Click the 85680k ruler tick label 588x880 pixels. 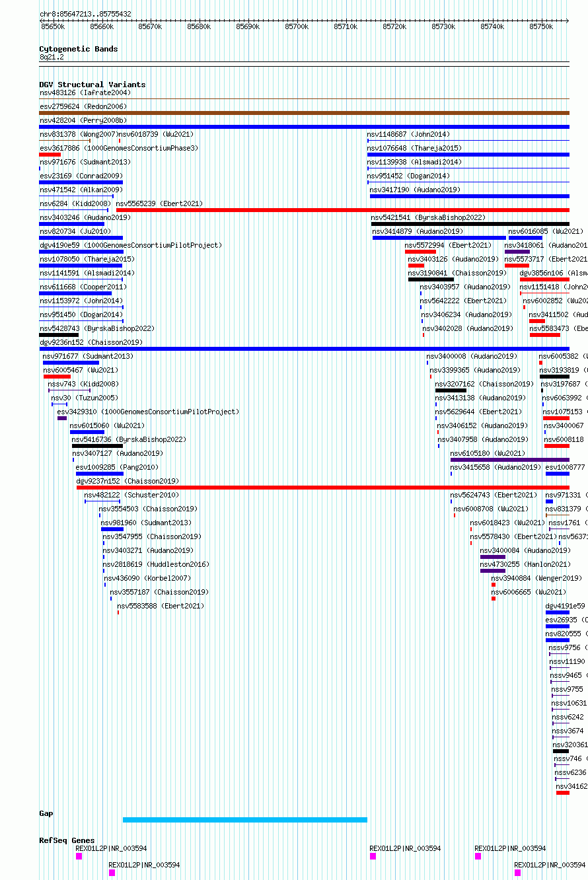point(199,26)
